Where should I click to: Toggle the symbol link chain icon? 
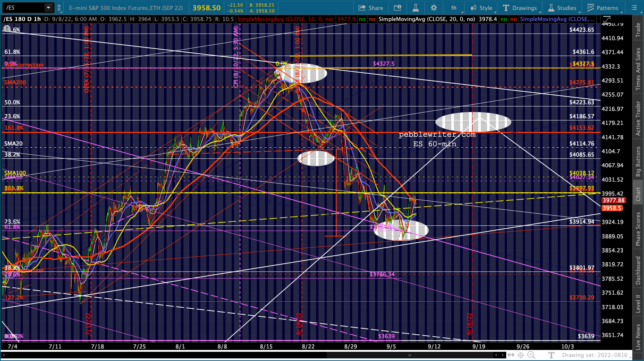[59, 7]
